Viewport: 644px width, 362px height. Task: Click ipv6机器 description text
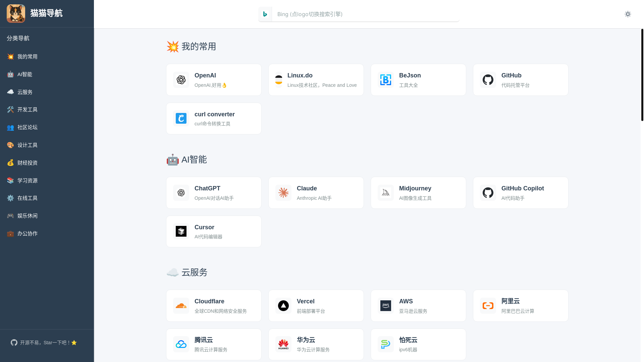tap(408, 350)
